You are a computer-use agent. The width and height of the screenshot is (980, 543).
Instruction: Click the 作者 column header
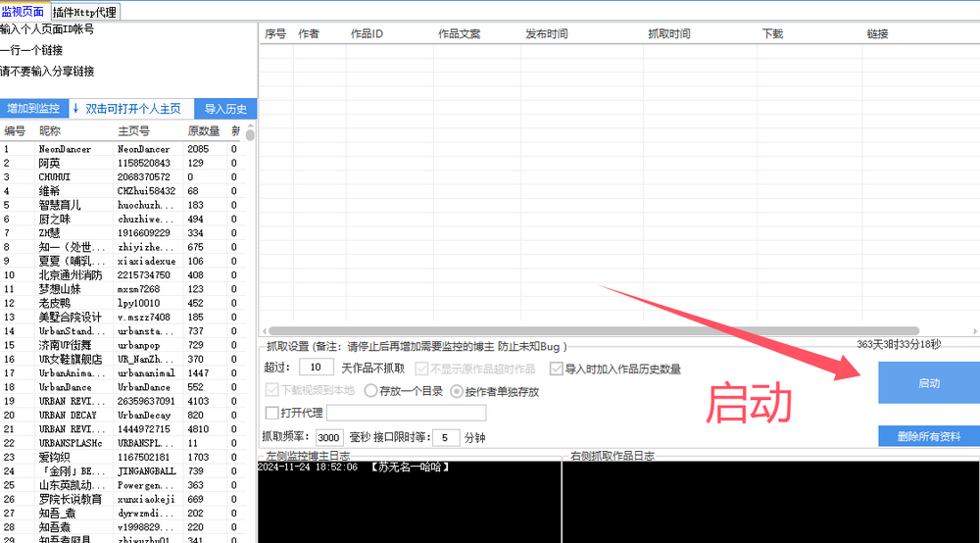click(x=308, y=33)
